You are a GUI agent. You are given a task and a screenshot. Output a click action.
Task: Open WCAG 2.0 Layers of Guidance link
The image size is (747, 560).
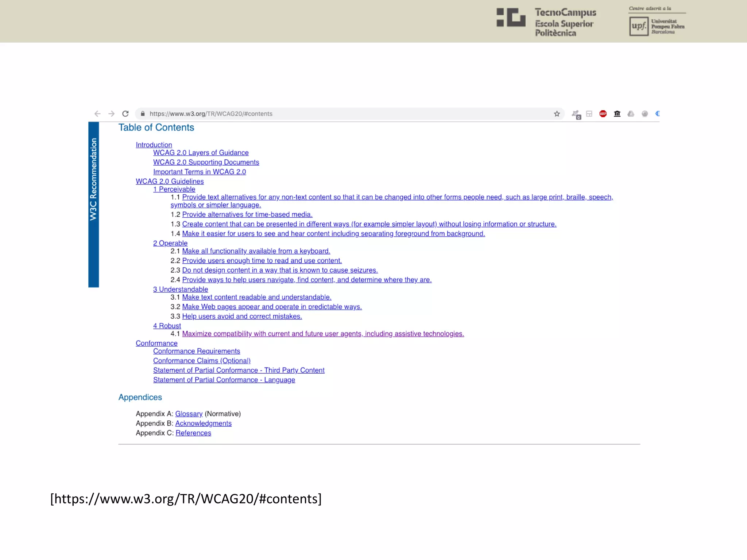pos(201,153)
